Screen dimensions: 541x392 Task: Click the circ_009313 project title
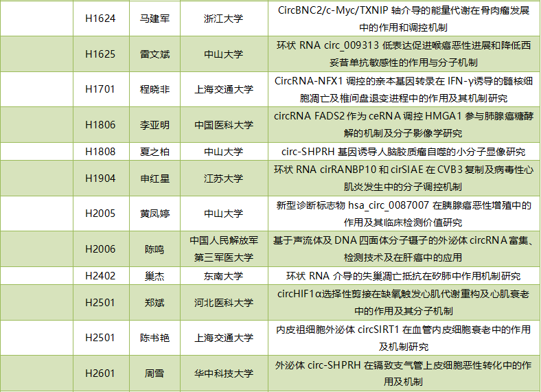[404, 54]
